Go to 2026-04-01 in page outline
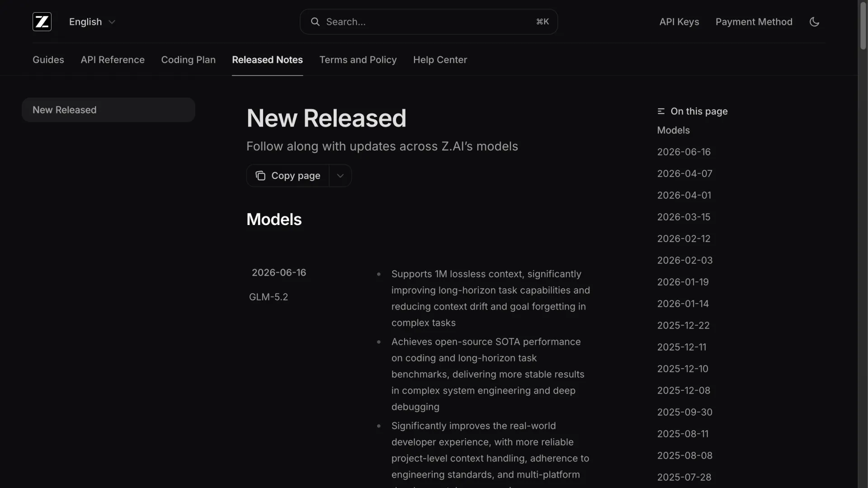This screenshot has width=868, height=488. coord(684,195)
